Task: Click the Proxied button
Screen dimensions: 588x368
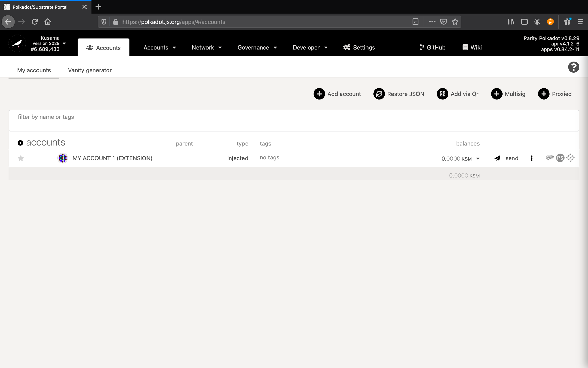Action: point(555,94)
